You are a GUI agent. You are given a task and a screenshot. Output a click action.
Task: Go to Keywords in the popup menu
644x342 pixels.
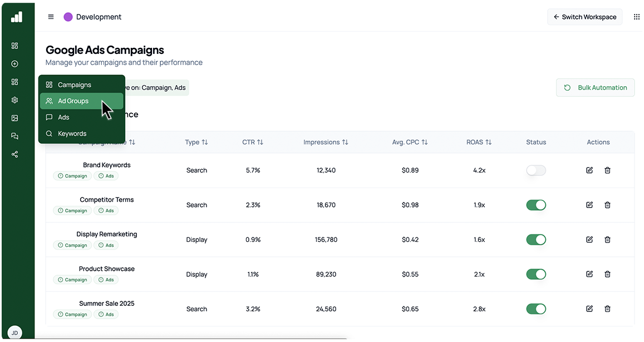coord(82,133)
